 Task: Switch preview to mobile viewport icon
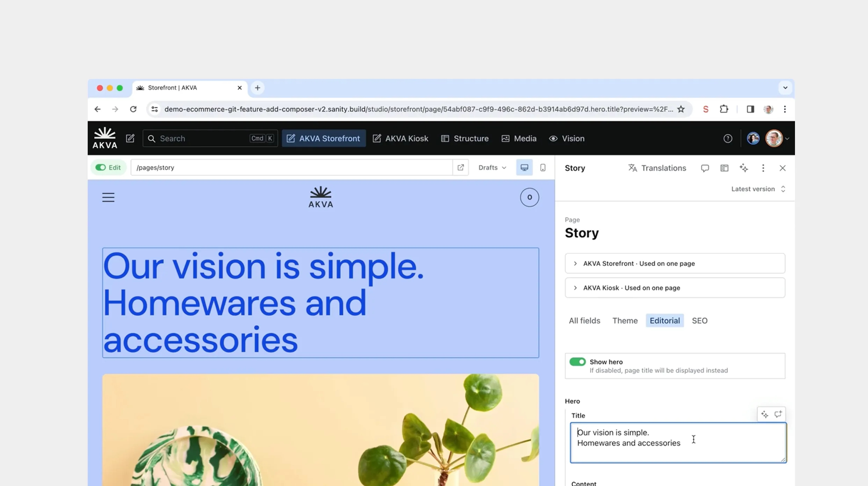pyautogui.click(x=543, y=168)
